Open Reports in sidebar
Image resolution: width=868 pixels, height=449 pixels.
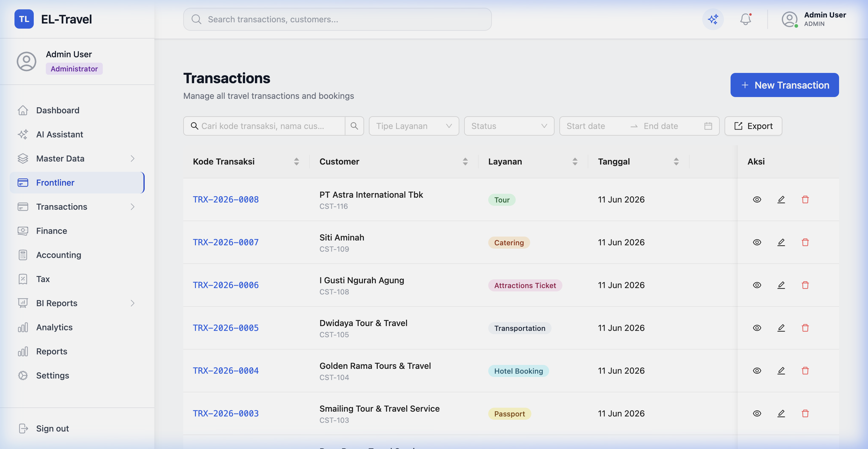(77, 351)
